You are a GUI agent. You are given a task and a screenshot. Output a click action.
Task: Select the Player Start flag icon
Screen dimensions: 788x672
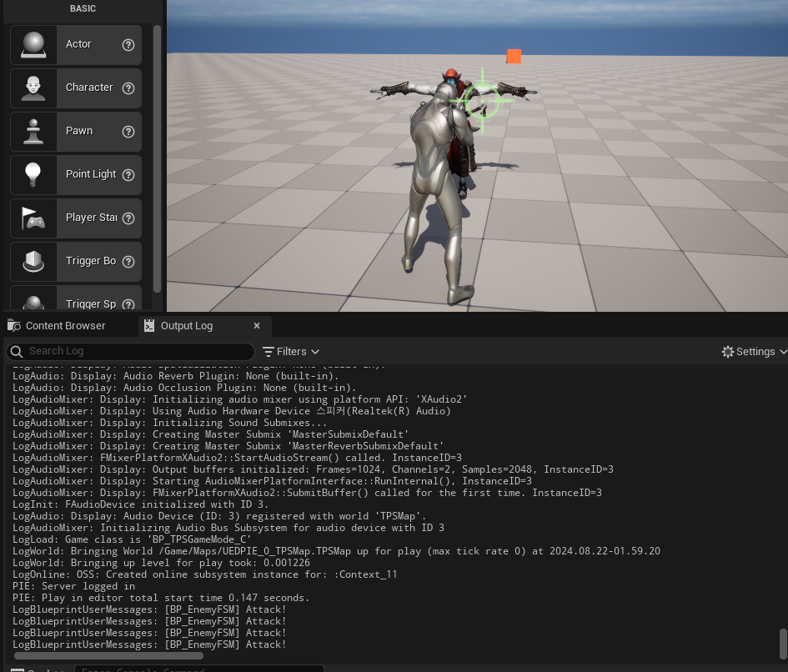click(33, 218)
